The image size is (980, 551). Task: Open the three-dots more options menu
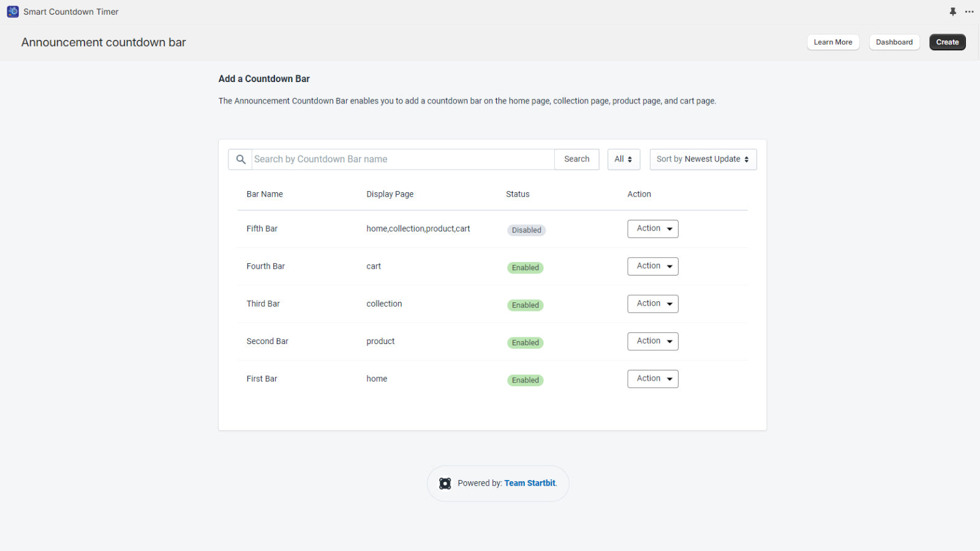[969, 12]
